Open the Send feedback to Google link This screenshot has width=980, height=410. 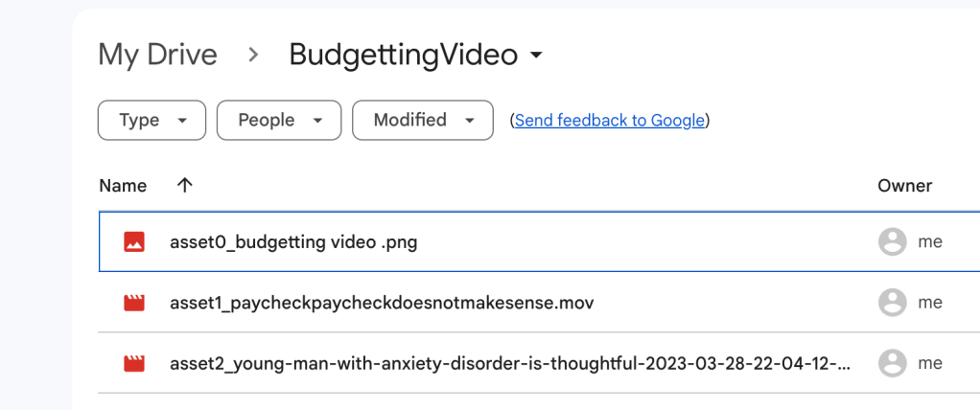609,120
